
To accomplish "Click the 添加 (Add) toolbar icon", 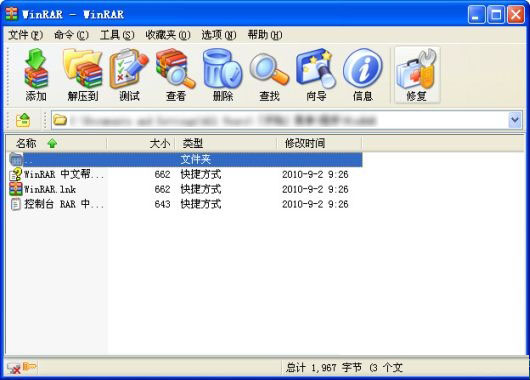I will click(x=36, y=75).
